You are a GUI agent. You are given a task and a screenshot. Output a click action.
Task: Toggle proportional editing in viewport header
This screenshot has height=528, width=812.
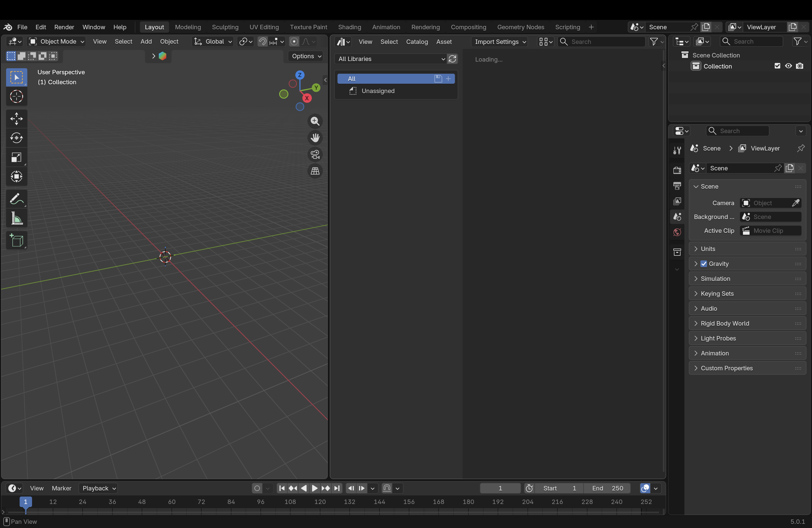pos(294,42)
